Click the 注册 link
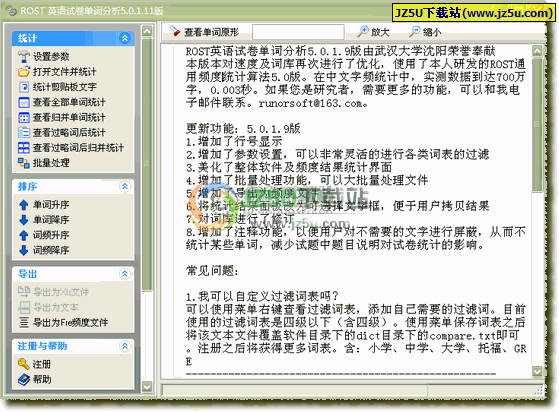Image resolution: width=559 pixels, height=412 pixels. point(42,364)
